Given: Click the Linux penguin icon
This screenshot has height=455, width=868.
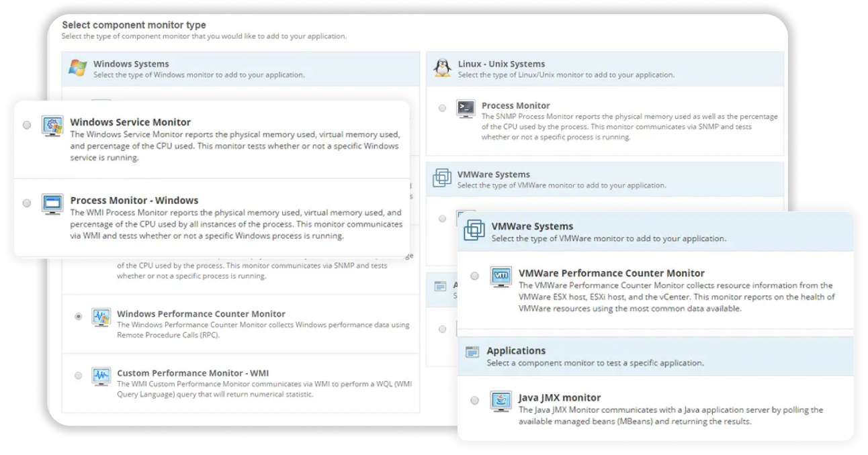Looking at the screenshot, I should (x=442, y=67).
